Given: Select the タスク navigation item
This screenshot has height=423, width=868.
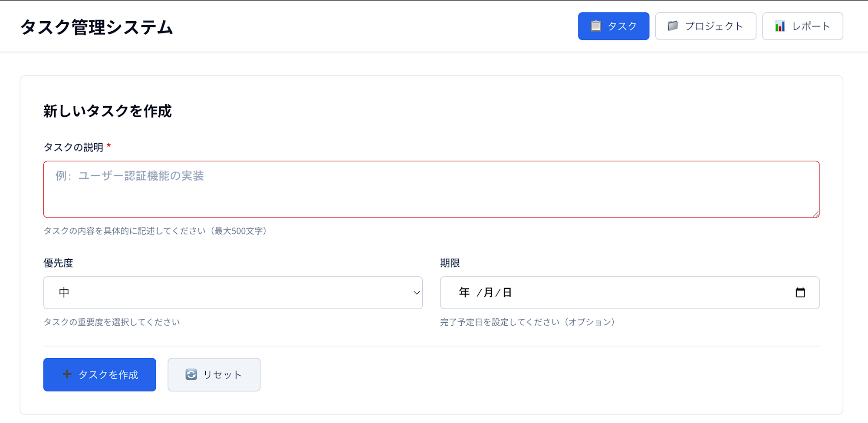Looking at the screenshot, I should click(x=613, y=26).
